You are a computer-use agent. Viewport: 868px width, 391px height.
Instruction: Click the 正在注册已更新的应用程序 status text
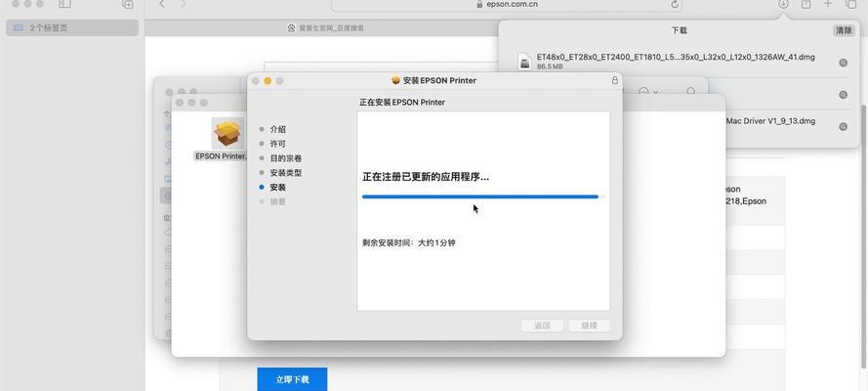[x=426, y=177]
